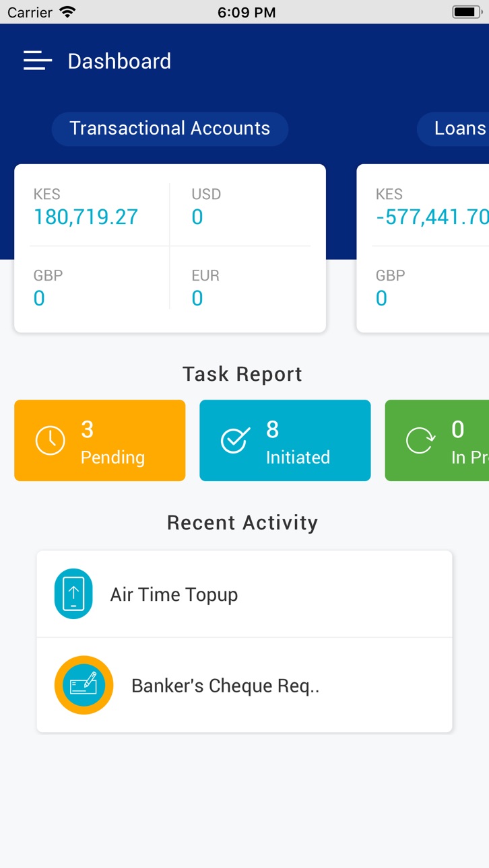489x868 pixels.
Task: Tap the Banker's Cheque icon
Action: 84,685
